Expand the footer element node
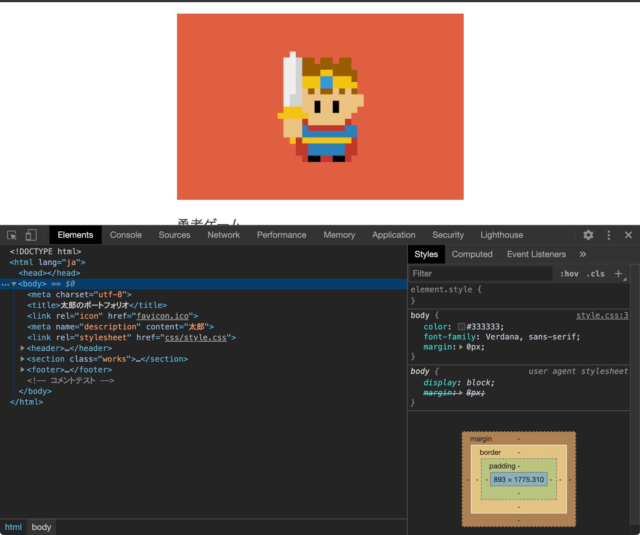The height and width of the screenshot is (535, 640). click(x=22, y=370)
